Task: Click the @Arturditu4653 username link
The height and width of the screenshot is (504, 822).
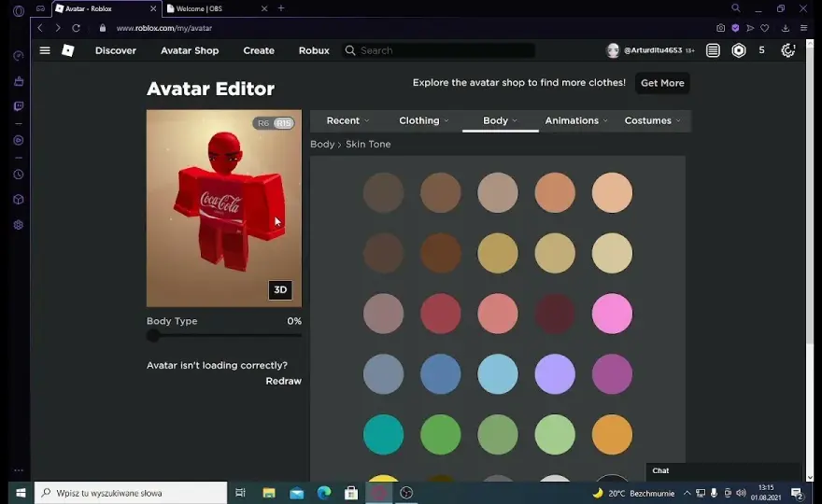Action: (653, 50)
